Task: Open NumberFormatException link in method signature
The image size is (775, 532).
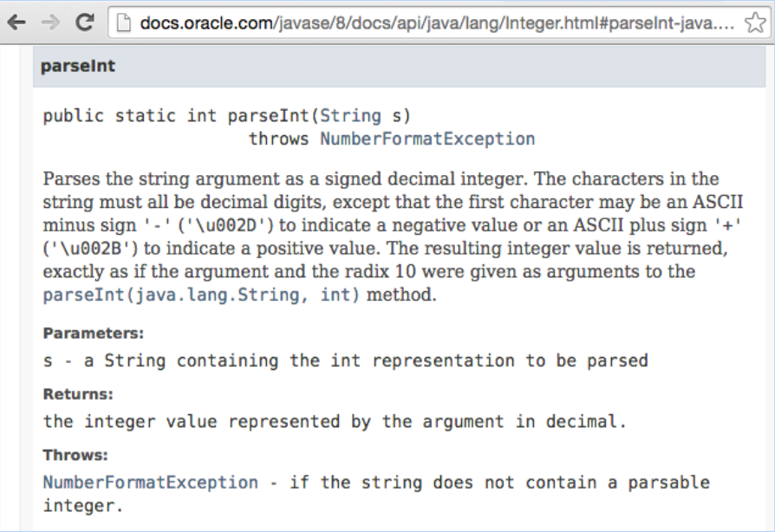Action: (427, 139)
